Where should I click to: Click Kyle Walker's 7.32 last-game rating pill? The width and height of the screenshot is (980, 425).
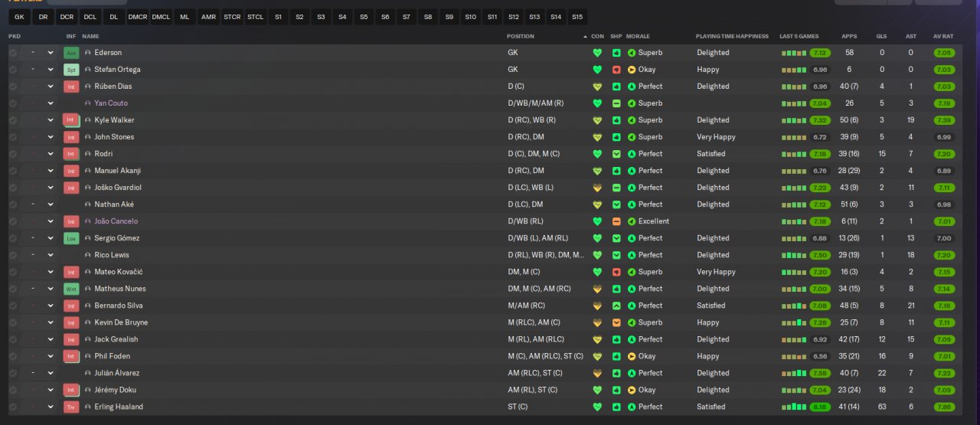[820, 120]
